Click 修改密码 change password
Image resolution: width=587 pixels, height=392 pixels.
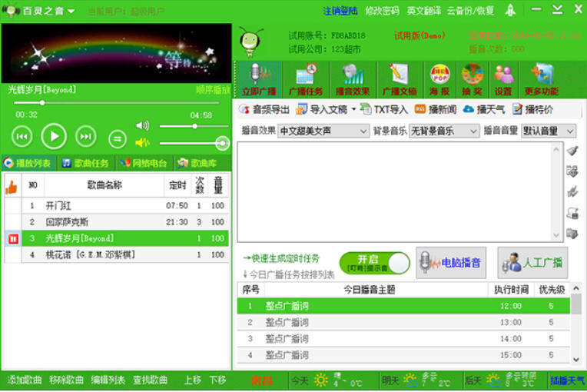(x=382, y=11)
